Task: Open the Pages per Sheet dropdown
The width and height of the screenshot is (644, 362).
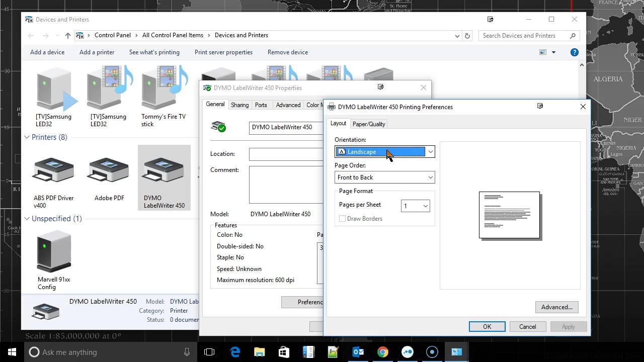Action: (416, 206)
